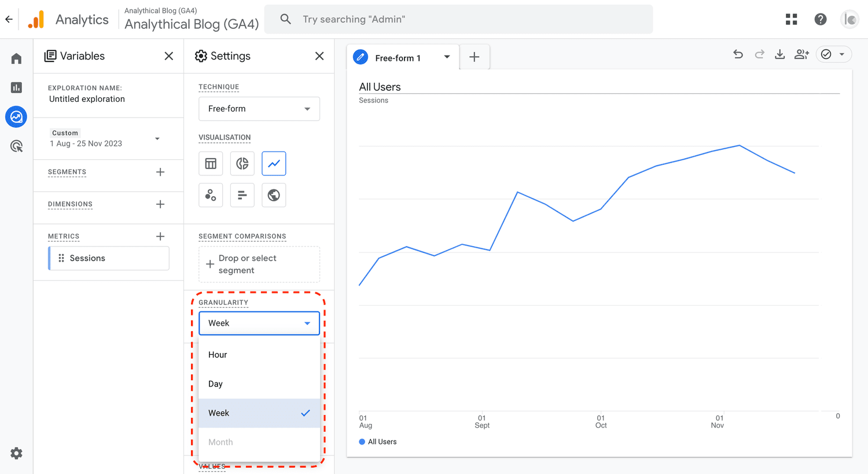Open the Technique dropdown

click(259, 109)
